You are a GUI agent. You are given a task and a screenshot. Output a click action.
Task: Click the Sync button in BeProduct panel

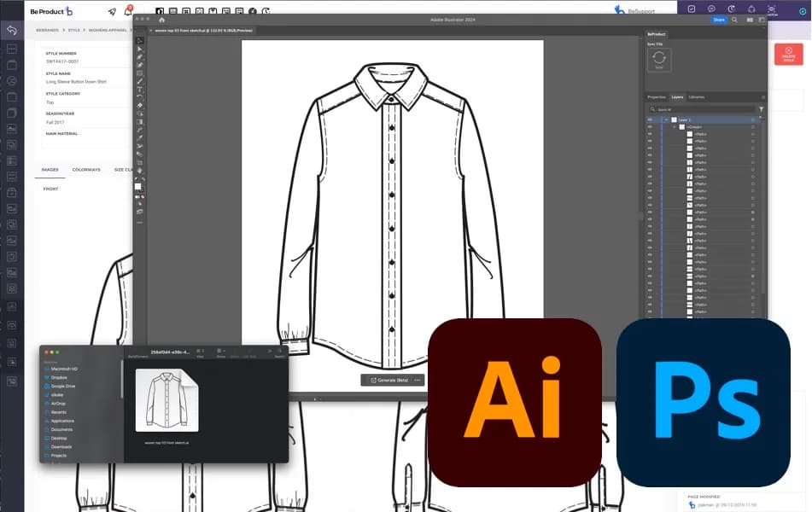pyautogui.click(x=658, y=60)
